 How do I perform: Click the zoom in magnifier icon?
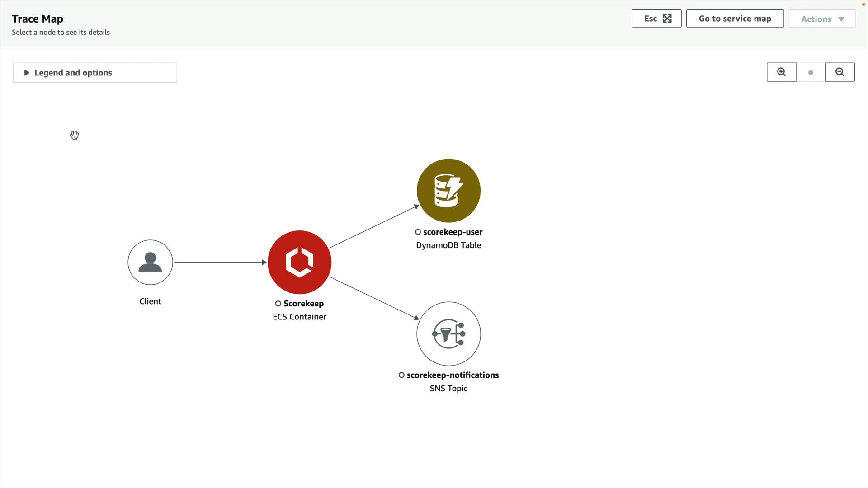pos(781,72)
